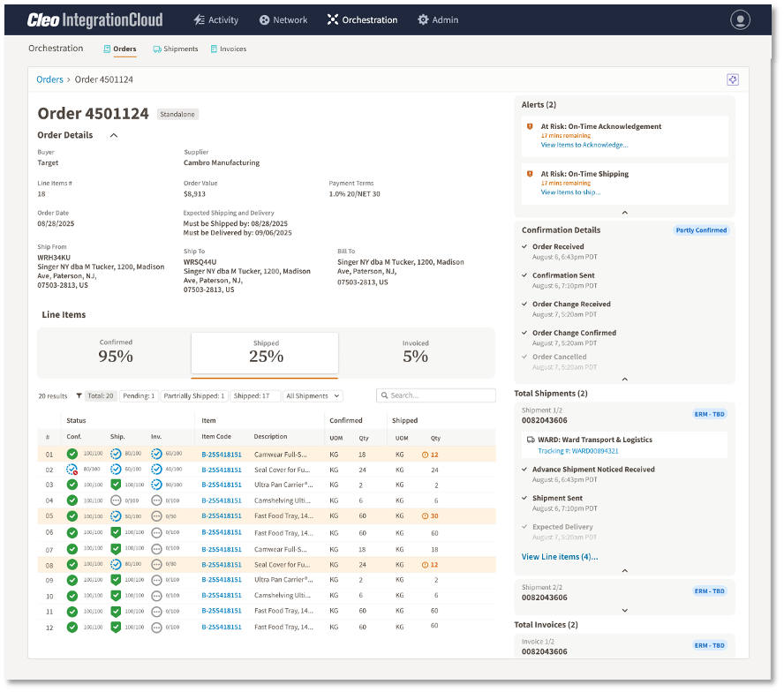
Task: Open the Activity menu
Action: coord(216,20)
